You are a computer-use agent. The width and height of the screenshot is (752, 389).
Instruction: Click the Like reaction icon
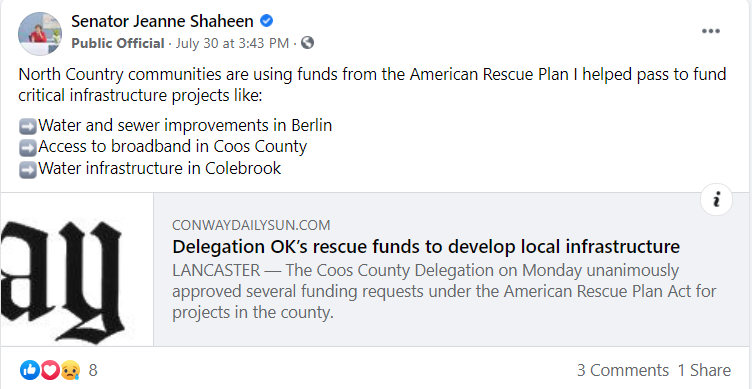coord(30,370)
